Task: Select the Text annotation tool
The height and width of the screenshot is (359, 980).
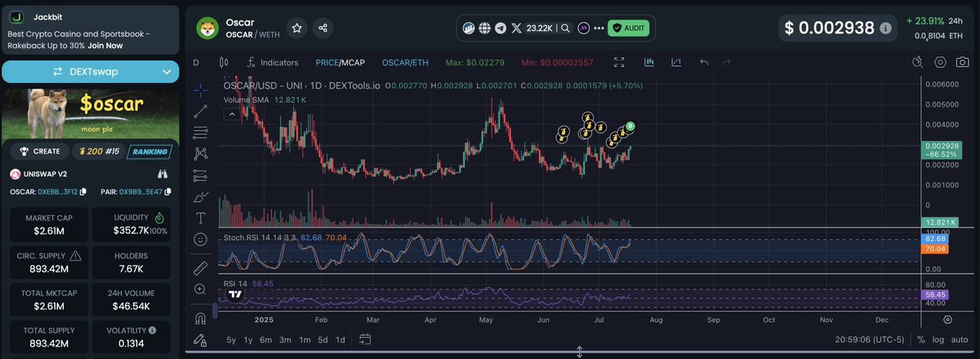Action: click(200, 218)
